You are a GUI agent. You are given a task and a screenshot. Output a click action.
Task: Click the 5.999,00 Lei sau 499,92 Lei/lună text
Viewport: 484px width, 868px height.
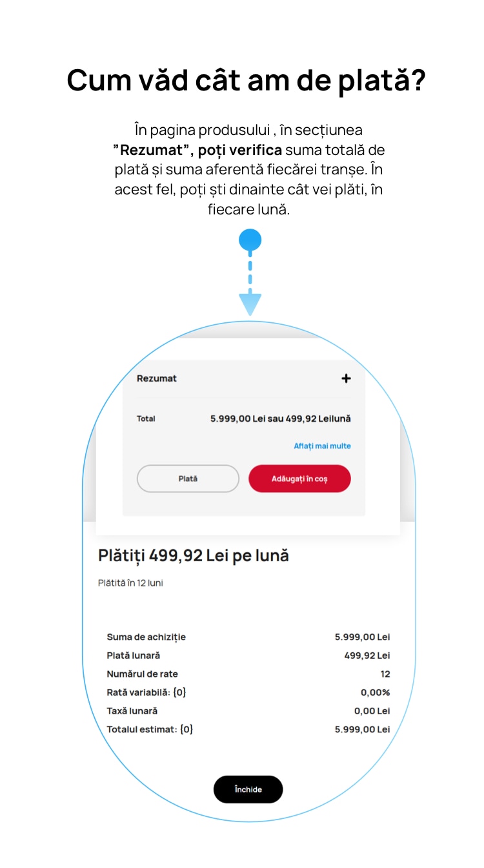click(281, 418)
